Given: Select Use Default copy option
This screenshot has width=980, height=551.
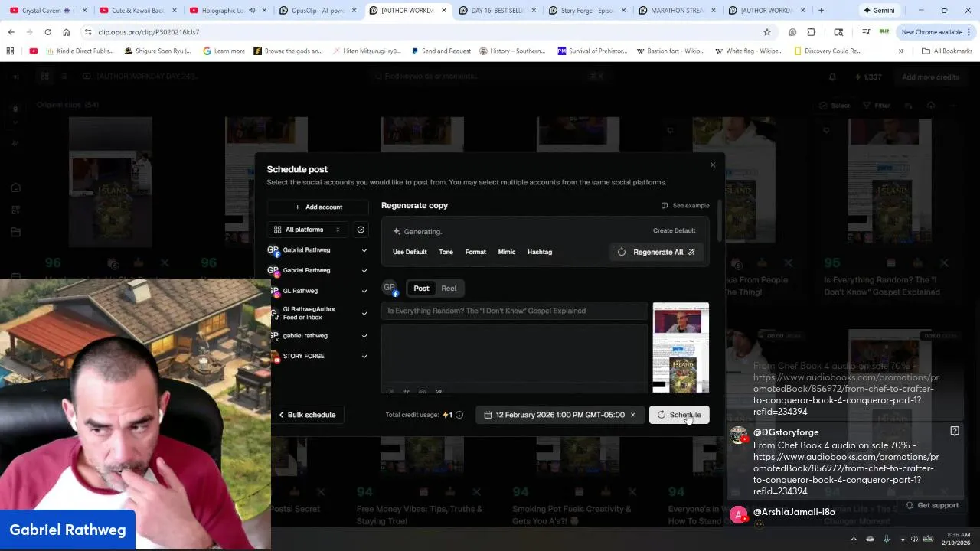Looking at the screenshot, I should [410, 252].
